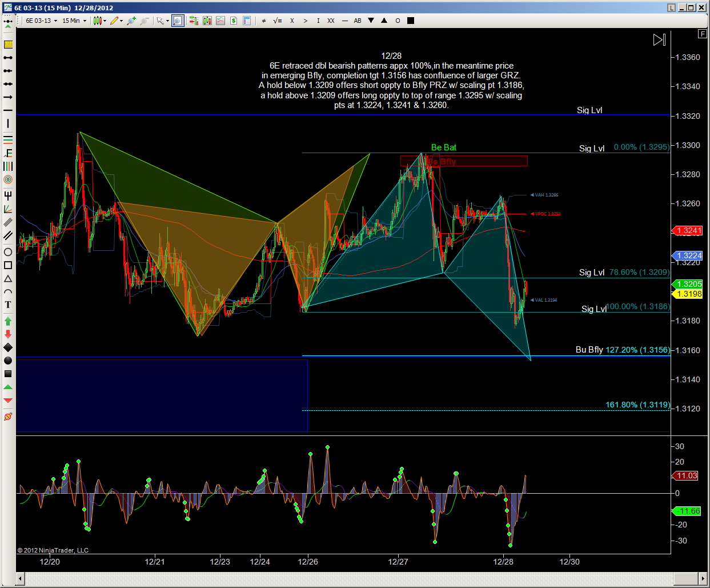Screen dimensions: 710x588
Task: Choose the Andrews Pitchfork tool
Action: [x=8, y=195]
